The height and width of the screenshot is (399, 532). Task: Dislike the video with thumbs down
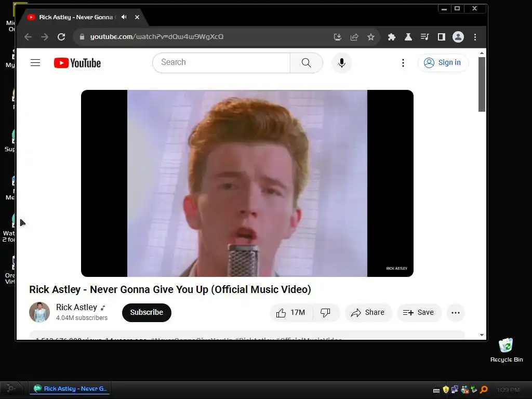click(325, 312)
